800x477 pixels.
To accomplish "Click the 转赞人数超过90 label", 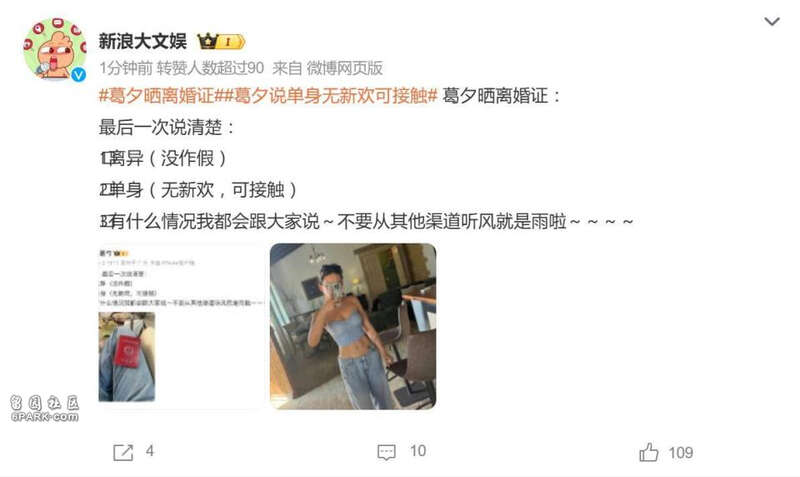I will (210, 68).
